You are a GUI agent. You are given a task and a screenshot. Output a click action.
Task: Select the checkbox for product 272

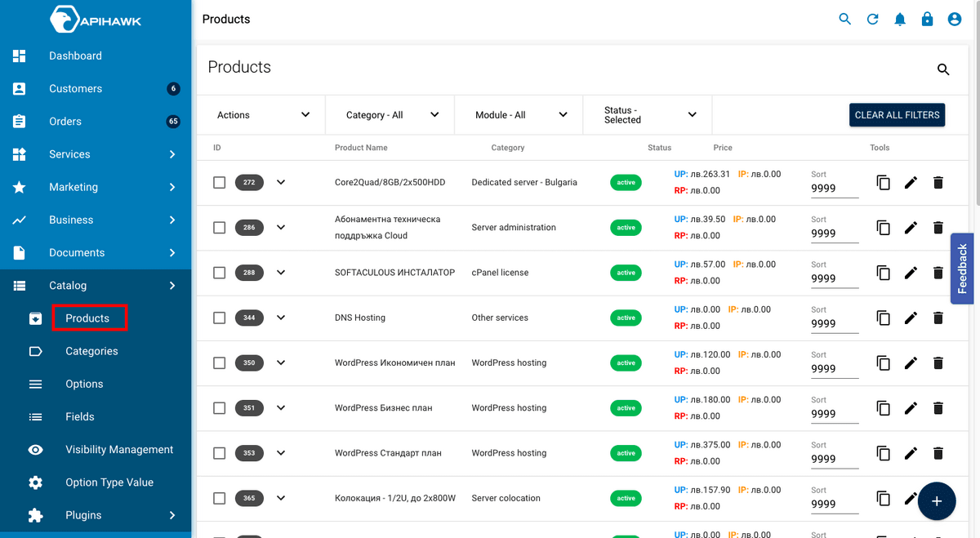tap(219, 182)
